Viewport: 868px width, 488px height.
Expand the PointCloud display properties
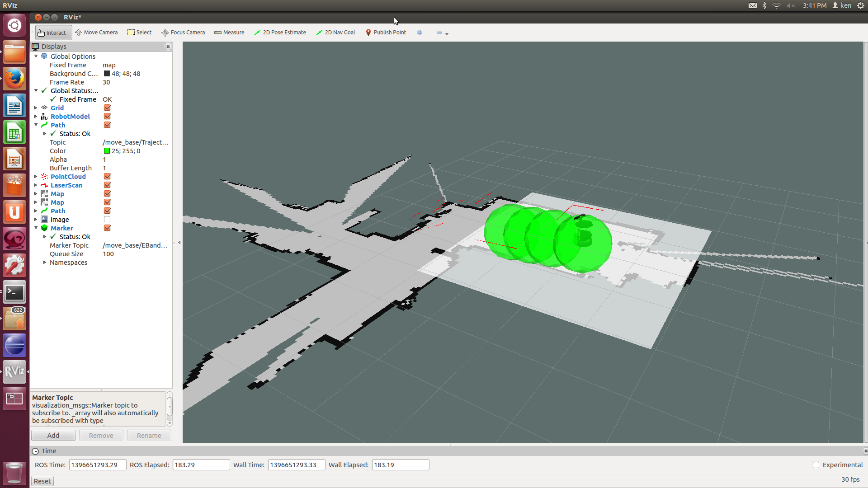pyautogui.click(x=36, y=176)
